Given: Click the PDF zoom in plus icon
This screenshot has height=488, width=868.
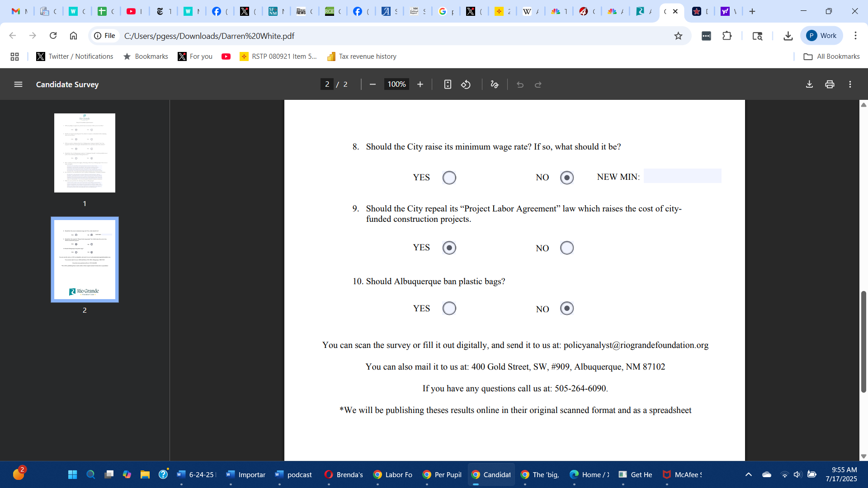Looking at the screenshot, I should pyautogui.click(x=420, y=84).
